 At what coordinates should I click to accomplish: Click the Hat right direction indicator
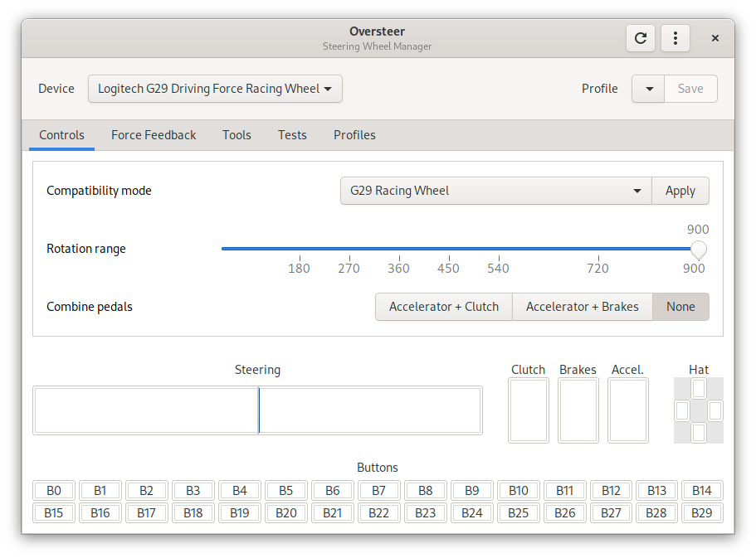tap(715, 411)
